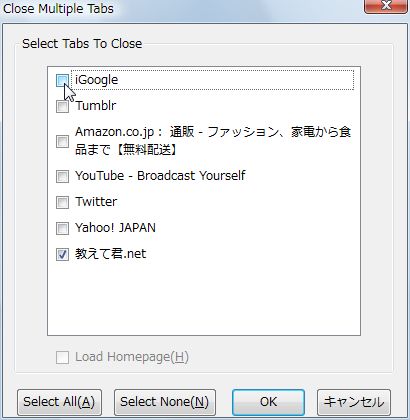Select the iGoogle text label
The height and width of the screenshot is (420, 410).
pos(96,80)
